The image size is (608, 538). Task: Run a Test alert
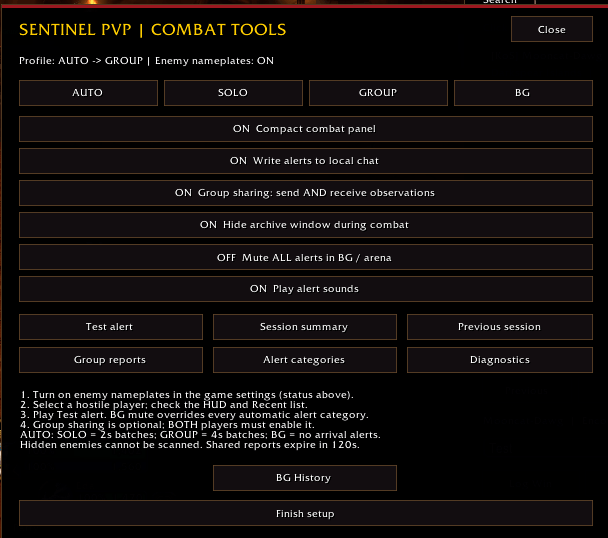[111, 327]
